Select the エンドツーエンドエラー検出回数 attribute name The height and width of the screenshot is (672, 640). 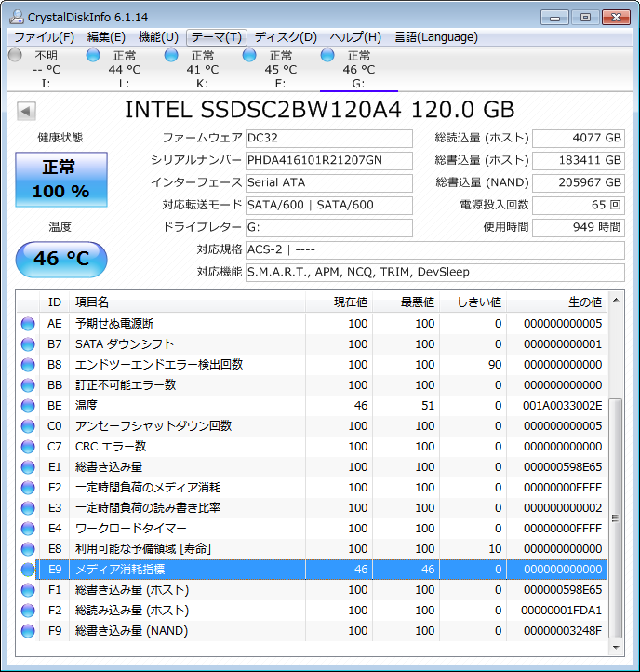159,365
